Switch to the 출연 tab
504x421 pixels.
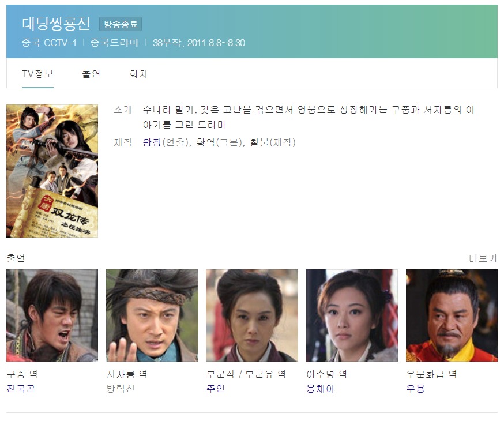(x=91, y=74)
